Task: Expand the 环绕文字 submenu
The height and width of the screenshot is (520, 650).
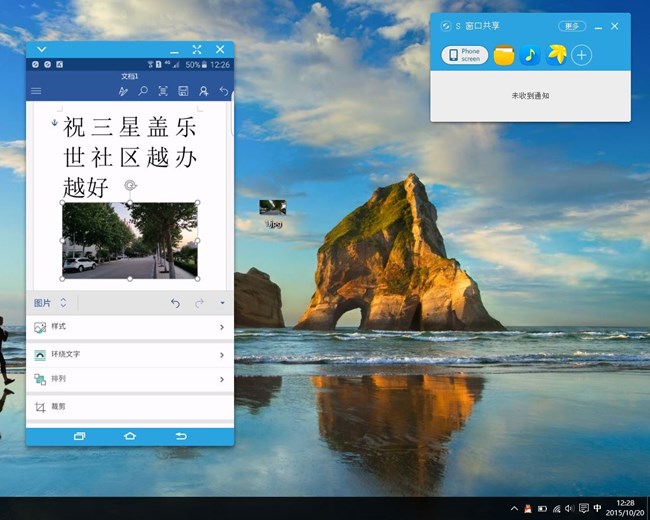Action: pyautogui.click(x=129, y=354)
